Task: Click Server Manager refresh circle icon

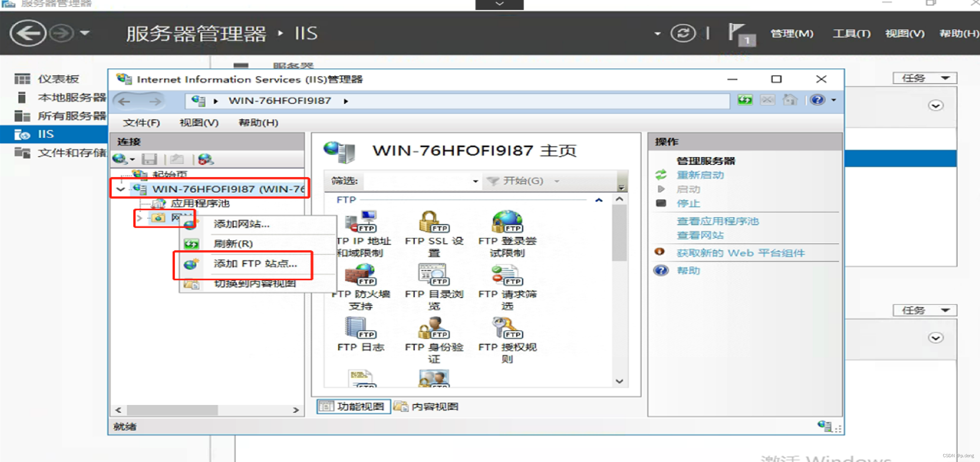Action: click(683, 33)
